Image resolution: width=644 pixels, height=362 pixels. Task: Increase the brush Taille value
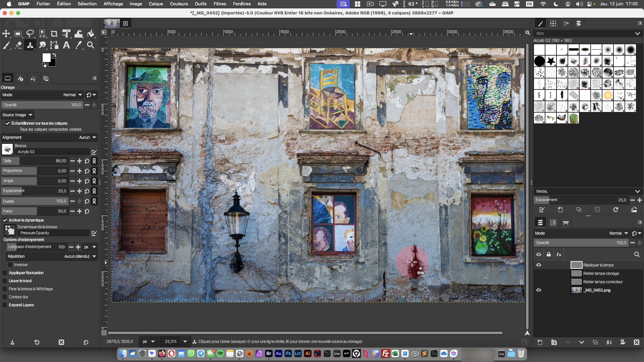pos(79,161)
